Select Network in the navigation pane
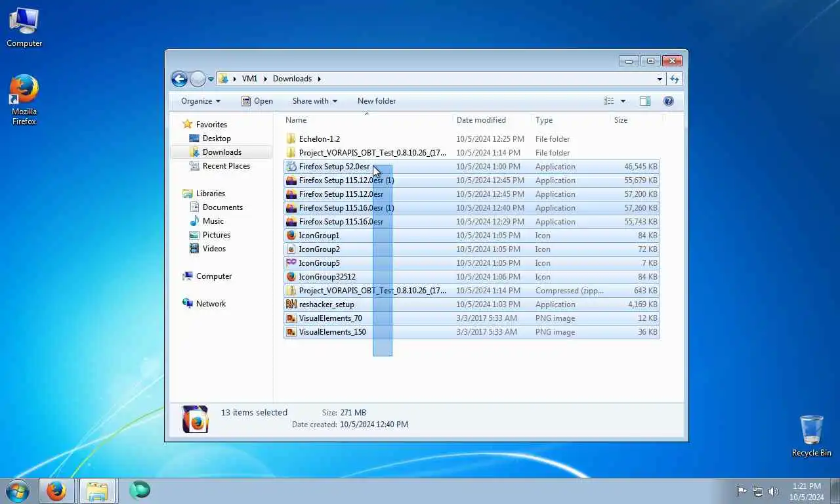840x504 pixels. coord(210,304)
